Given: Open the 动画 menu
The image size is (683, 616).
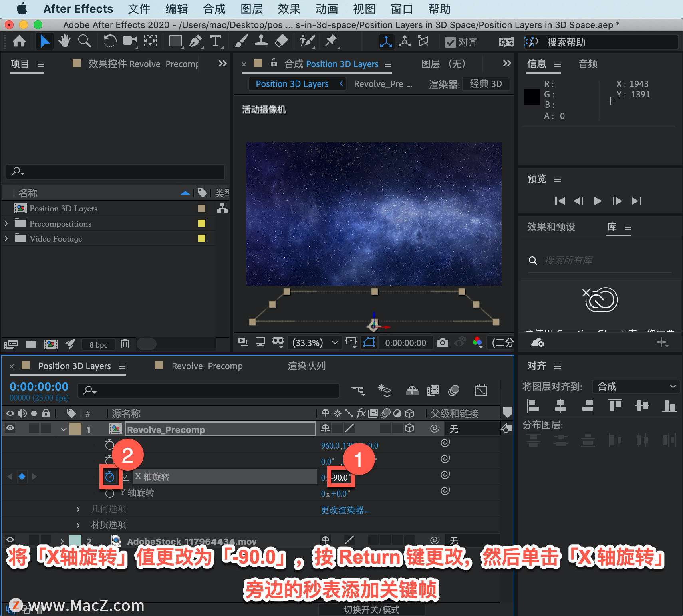Looking at the screenshot, I should tap(327, 9).
